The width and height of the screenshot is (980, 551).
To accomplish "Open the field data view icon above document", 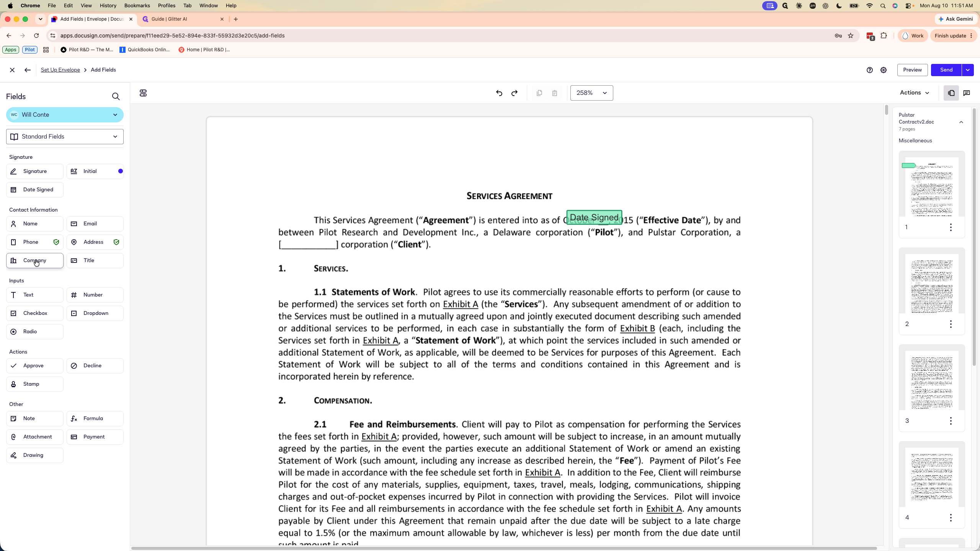I will click(143, 93).
